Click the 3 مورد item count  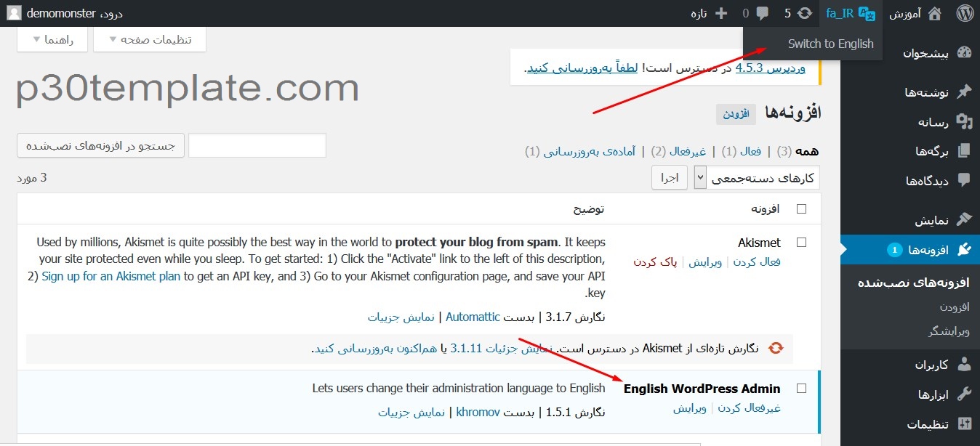(31, 177)
